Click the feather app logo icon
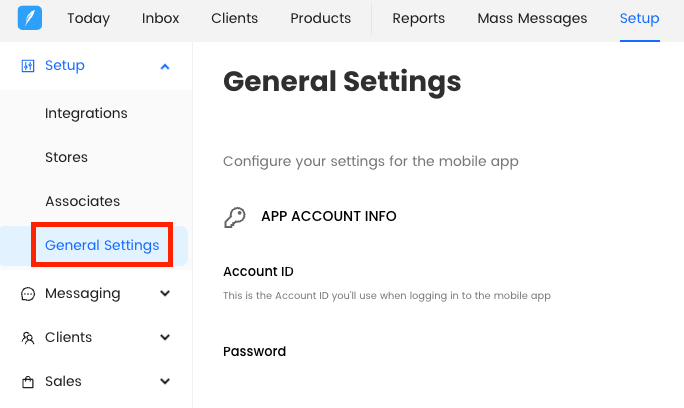684x408 pixels. (x=30, y=19)
